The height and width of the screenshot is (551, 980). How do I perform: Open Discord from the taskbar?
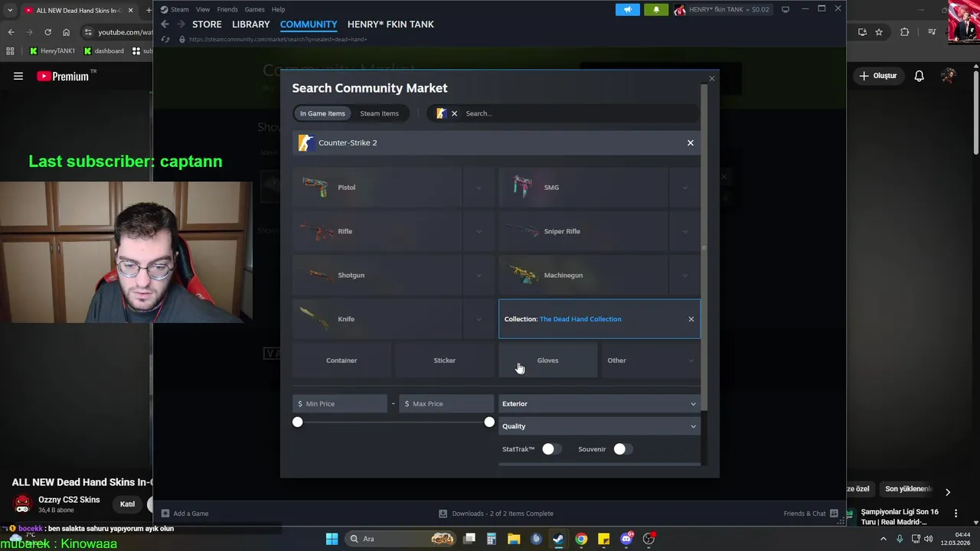[626, 539]
